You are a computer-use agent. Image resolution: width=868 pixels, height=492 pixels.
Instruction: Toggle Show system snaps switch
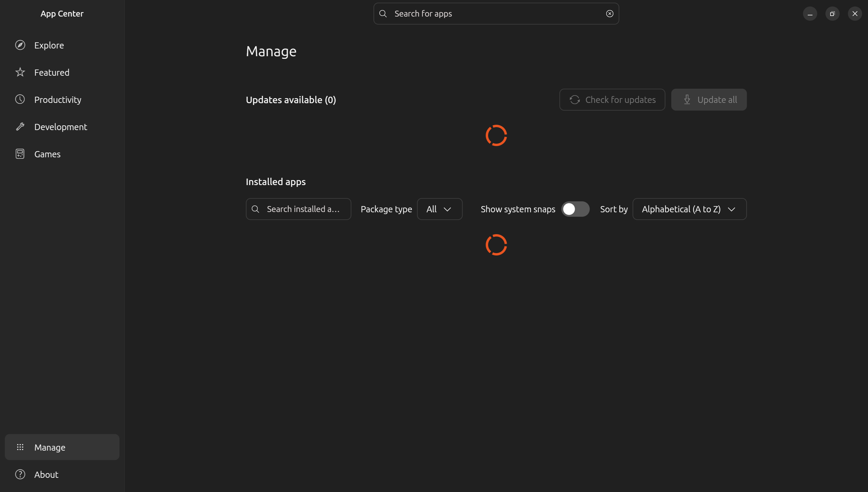tap(575, 209)
